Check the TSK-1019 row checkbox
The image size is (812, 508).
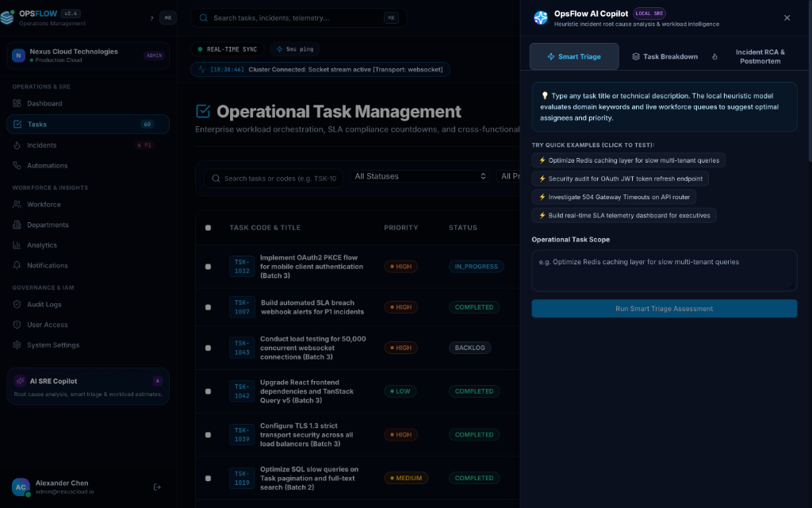pos(209,479)
